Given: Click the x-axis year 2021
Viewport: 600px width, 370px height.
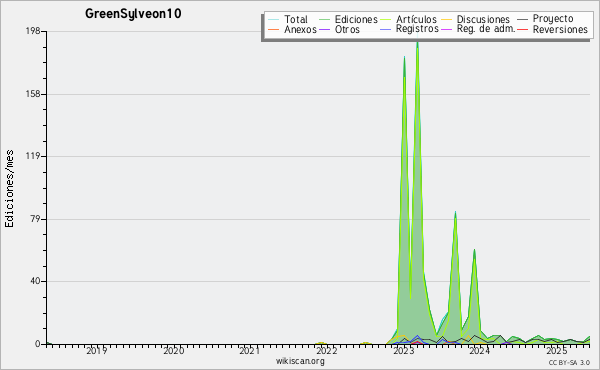Looking at the screenshot, I should (x=249, y=351).
